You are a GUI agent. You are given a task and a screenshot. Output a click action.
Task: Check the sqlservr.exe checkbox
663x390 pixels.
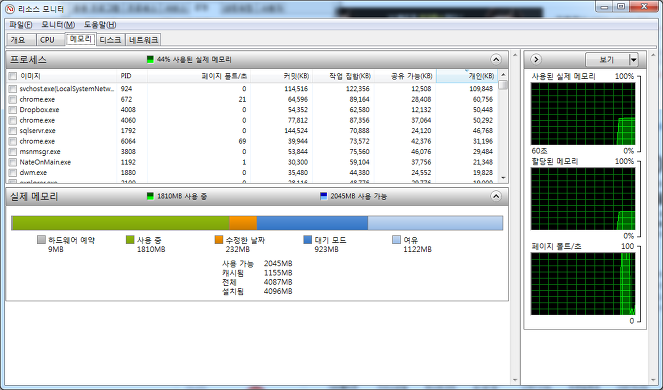(13, 131)
